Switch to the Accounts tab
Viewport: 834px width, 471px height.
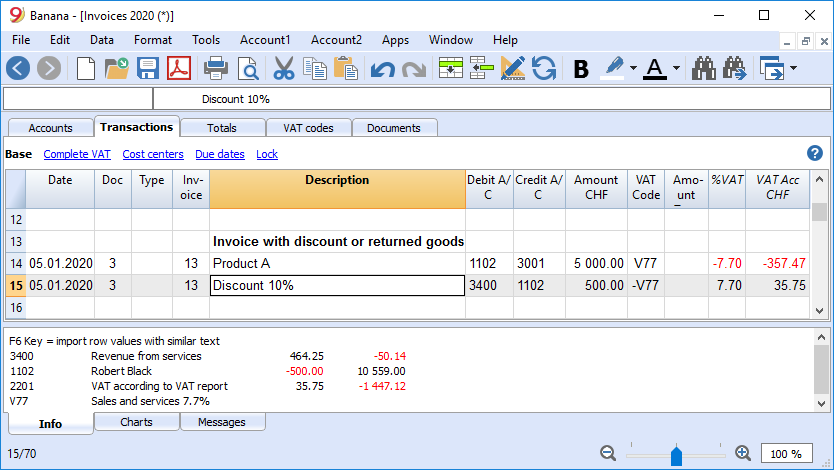(x=51, y=128)
